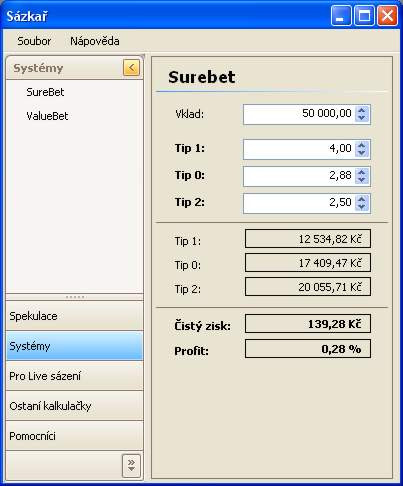
Task: Decrease the Vklad value with down arrow
Action: tap(362, 118)
